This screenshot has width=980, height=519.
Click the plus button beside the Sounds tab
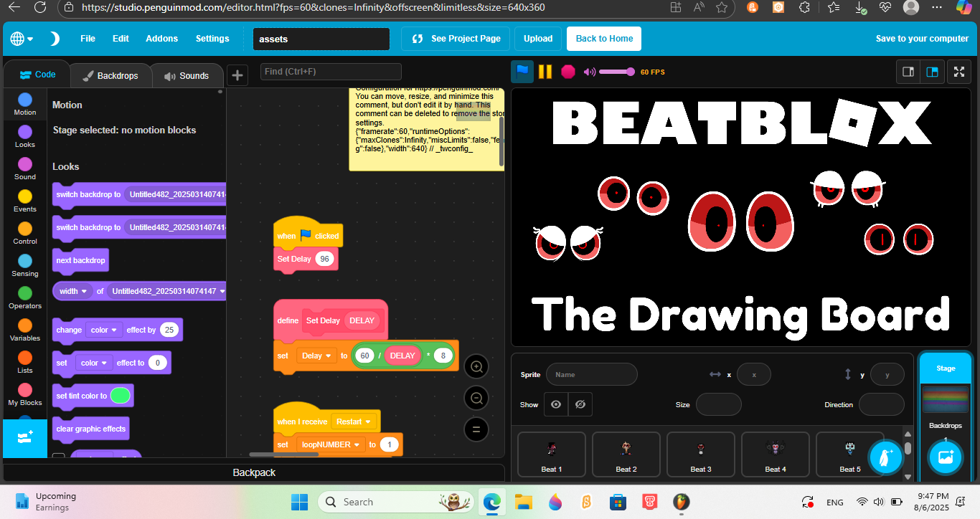[237, 75]
